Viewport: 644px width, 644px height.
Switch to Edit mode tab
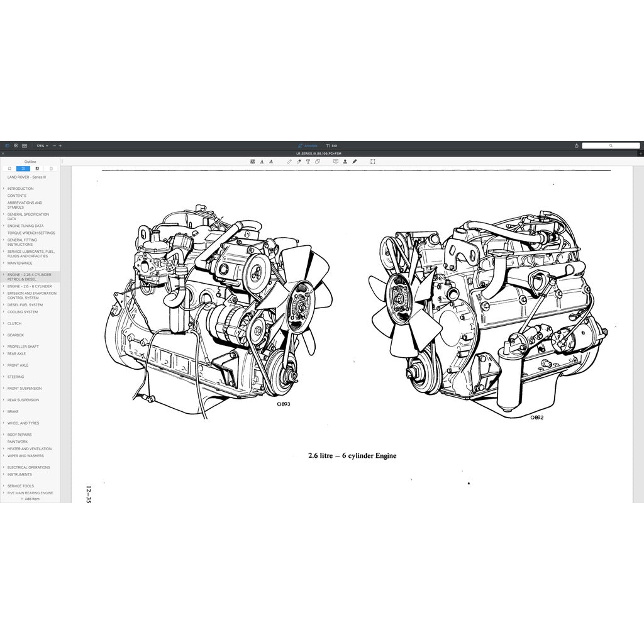tap(331, 145)
